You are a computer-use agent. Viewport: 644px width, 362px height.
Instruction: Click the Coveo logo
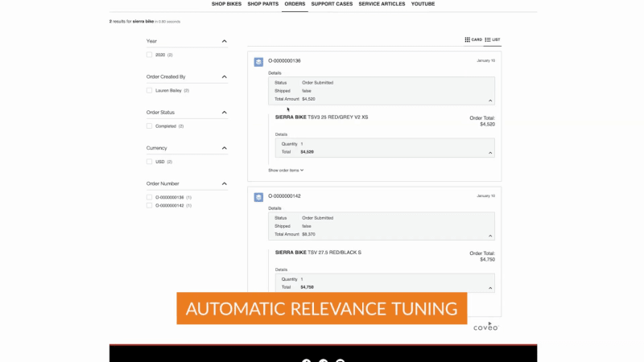pos(485,326)
